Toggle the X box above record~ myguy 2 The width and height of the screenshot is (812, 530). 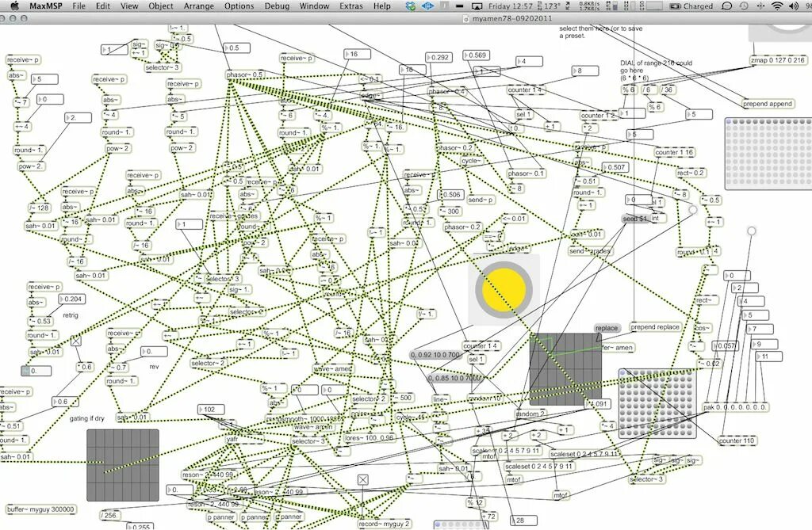click(x=363, y=480)
